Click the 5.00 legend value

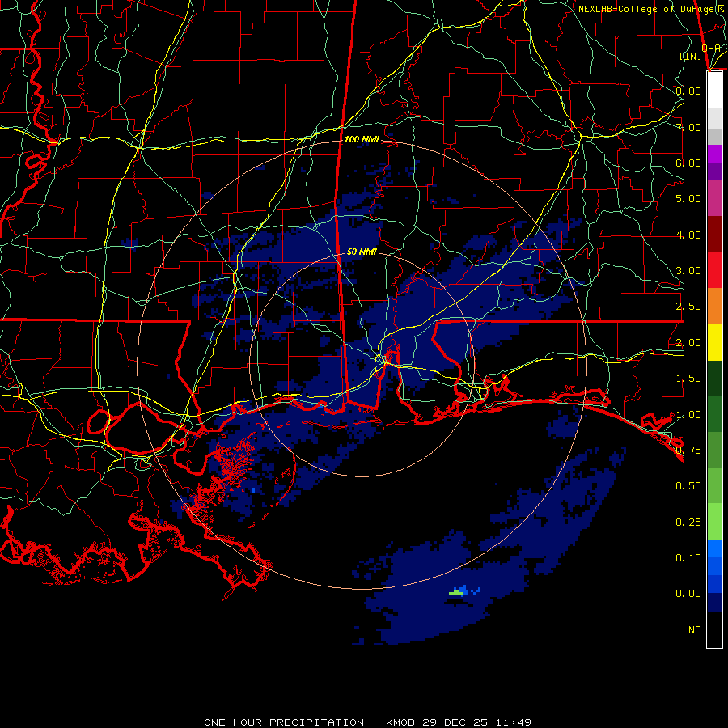point(688,199)
